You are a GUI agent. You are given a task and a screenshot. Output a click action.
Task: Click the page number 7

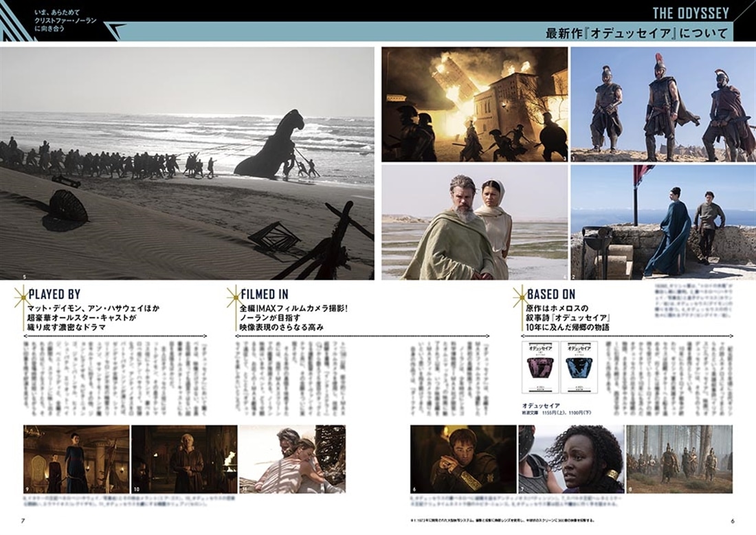[23, 521]
